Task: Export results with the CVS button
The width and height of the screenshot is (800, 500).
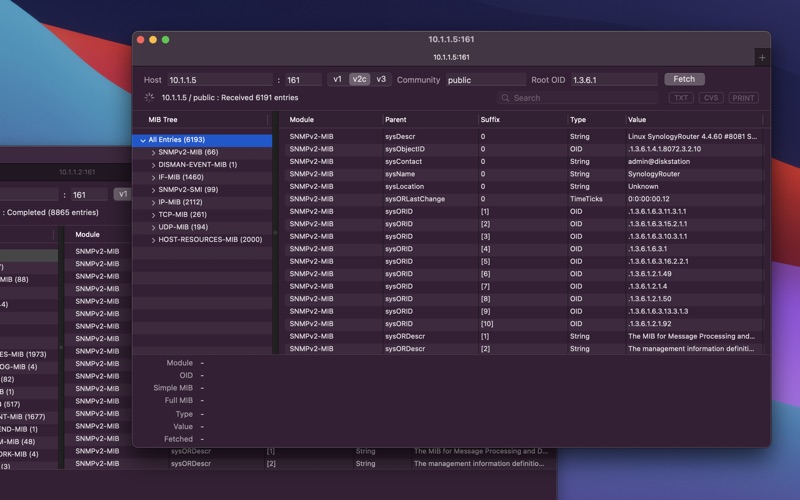Action: 711,98
